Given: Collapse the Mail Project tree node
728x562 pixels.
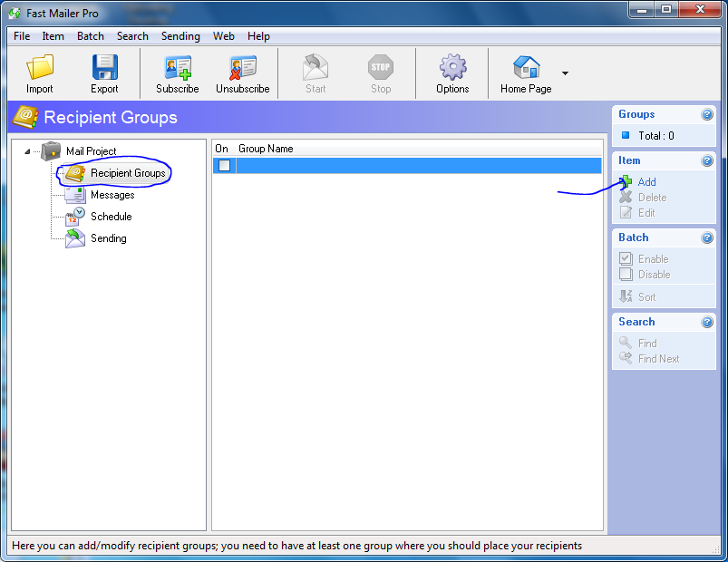Looking at the screenshot, I should [27, 151].
